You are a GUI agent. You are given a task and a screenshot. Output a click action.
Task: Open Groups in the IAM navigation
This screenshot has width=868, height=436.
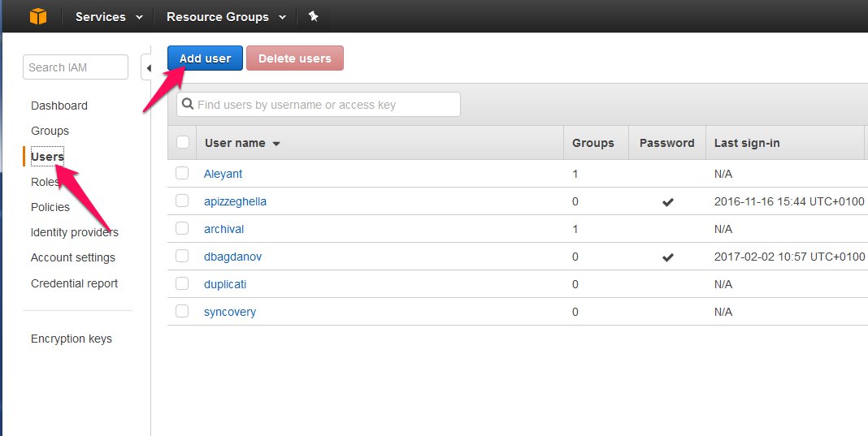coord(50,132)
